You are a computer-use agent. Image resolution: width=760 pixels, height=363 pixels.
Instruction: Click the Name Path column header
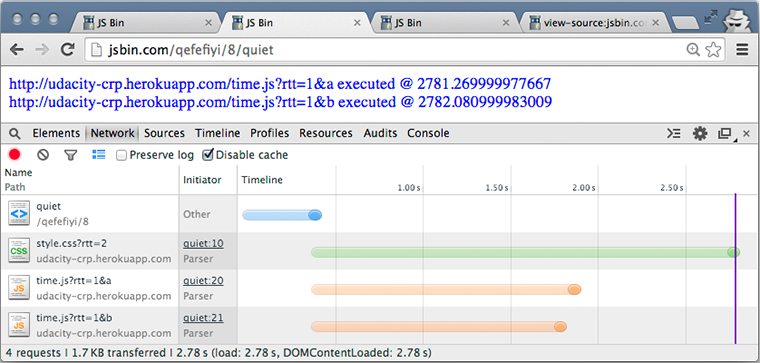[90, 180]
